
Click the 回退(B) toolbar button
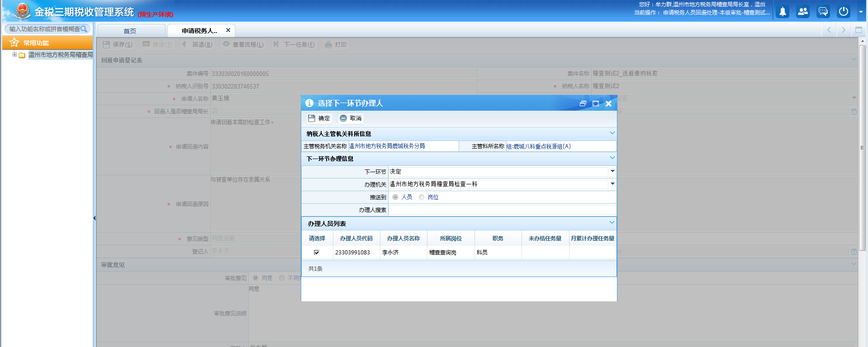[198, 45]
